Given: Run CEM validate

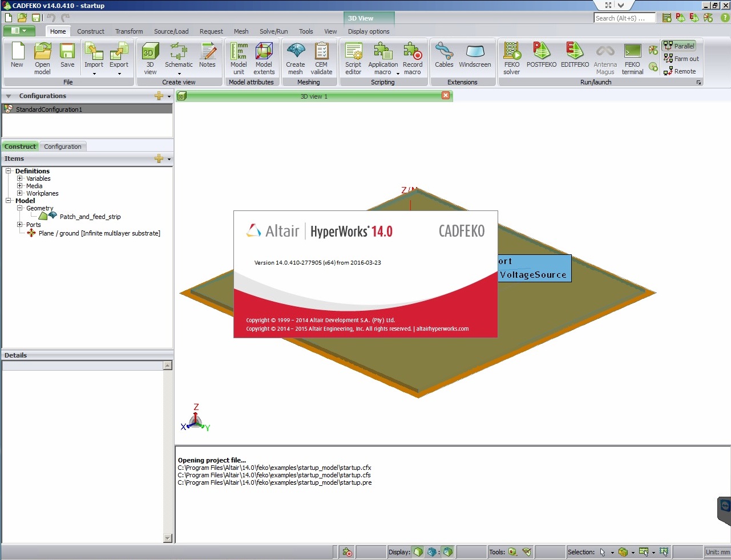Looking at the screenshot, I should tap(321, 58).
